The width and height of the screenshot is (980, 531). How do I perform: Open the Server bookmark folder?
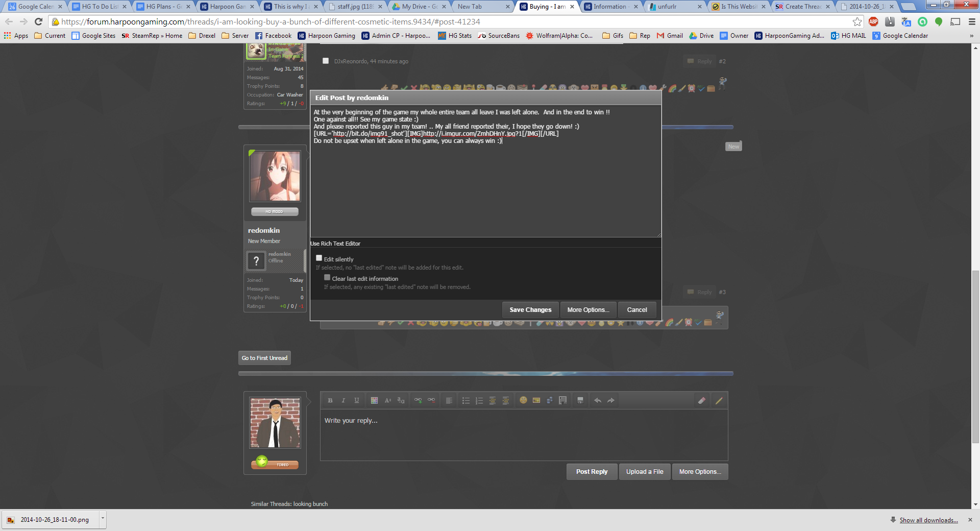pyautogui.click(x=235, y=36)
